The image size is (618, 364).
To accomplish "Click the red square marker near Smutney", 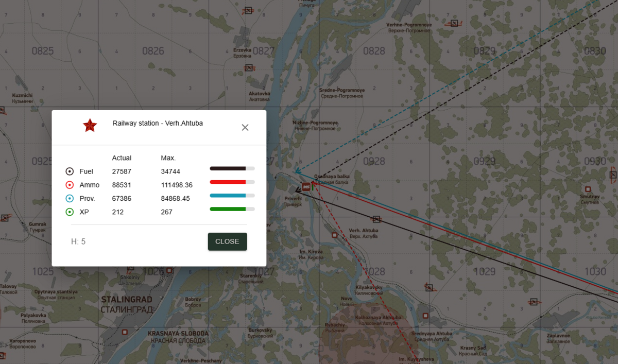I will pos(587,189).
